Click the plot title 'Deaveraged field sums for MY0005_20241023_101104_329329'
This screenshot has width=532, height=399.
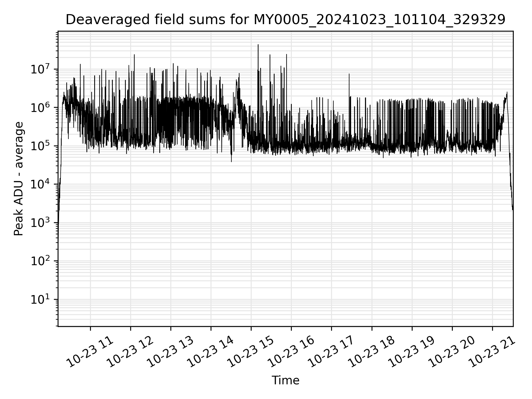coord(285,20)
